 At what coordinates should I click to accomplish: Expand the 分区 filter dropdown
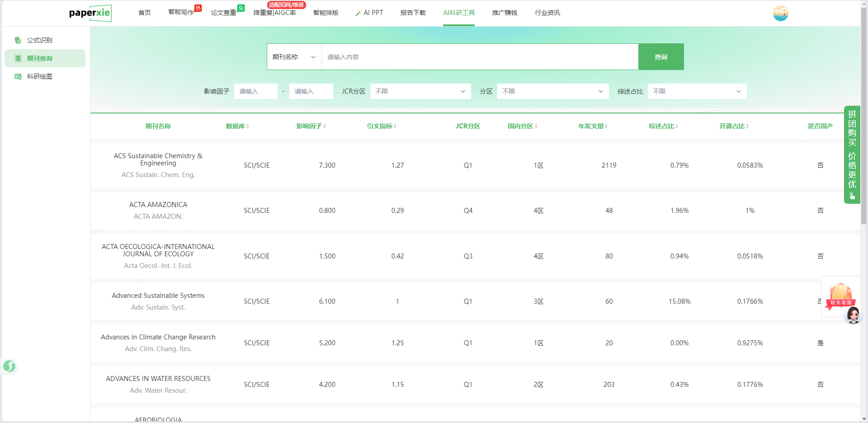[552, 91]
